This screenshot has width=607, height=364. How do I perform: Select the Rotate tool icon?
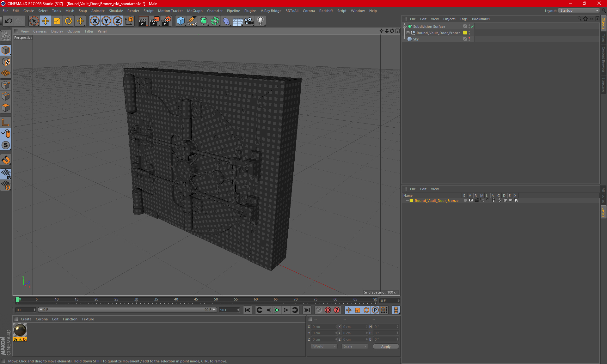[68, 21]
